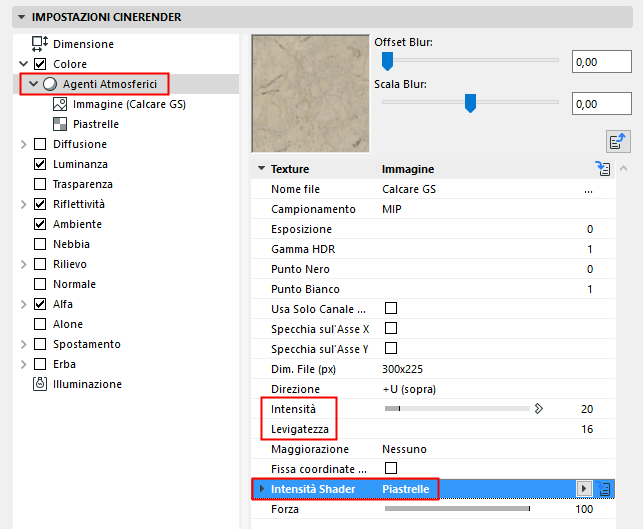Toggle the Alfa checkbox
This screenshot has height=529, width=643.
(x=40, y=304)
